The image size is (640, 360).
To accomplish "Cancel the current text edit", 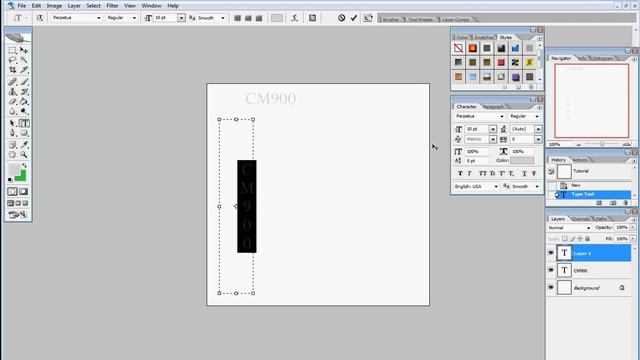I will tap(342, 18).
